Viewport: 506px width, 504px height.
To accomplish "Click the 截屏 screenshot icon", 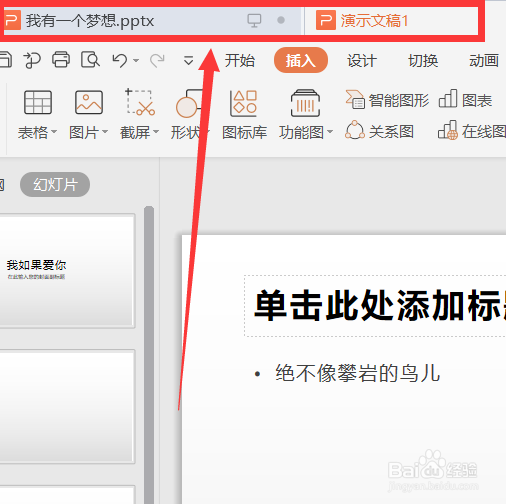I will (140, 102).
